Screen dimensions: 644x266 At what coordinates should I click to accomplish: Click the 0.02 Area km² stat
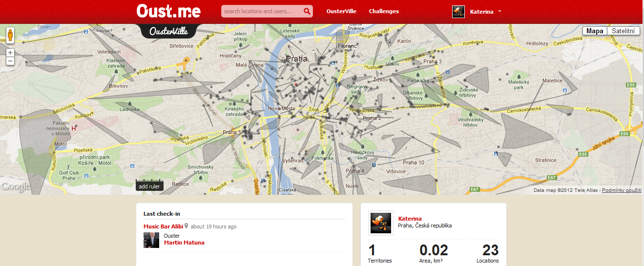[434, 254]
